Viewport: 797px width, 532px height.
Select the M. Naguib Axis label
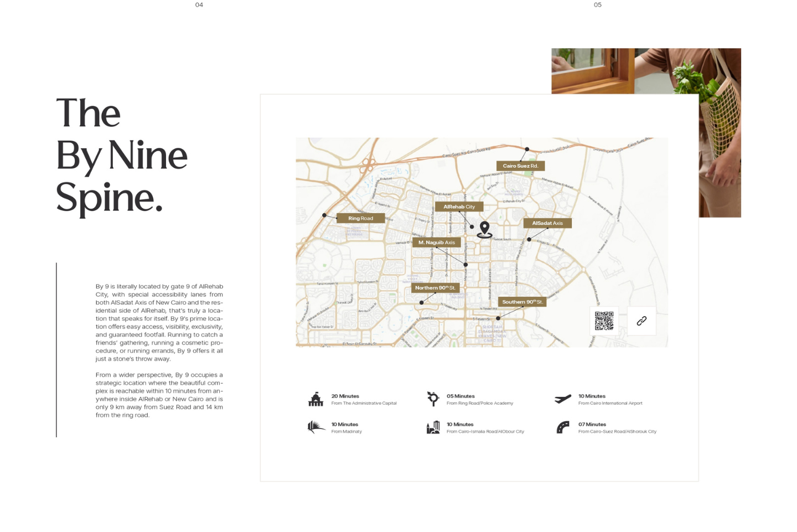click(x=436, y=242)
